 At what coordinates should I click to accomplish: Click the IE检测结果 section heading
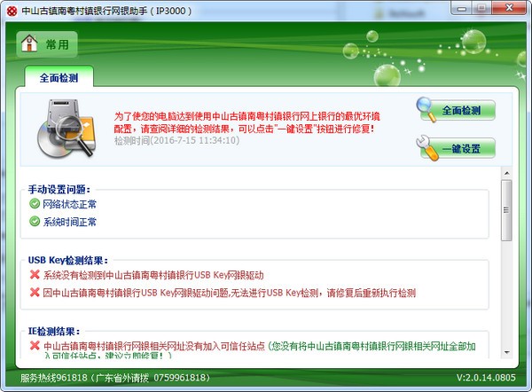[53, 331]
